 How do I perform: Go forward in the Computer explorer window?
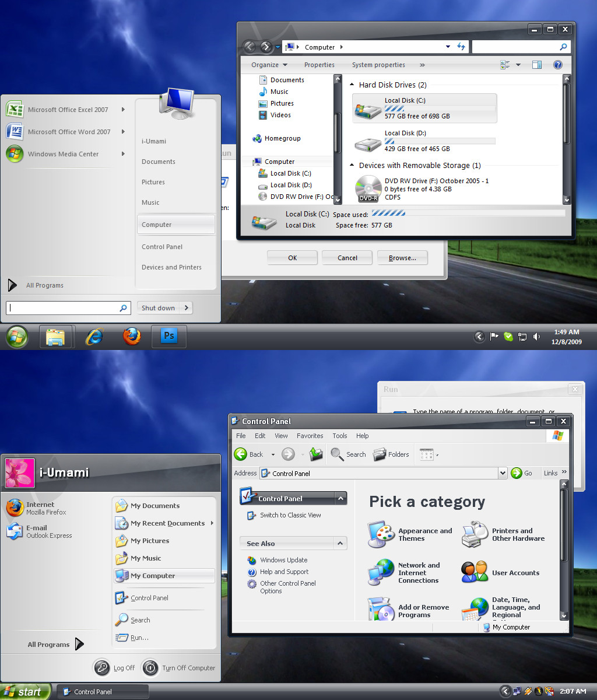point(266,47)
